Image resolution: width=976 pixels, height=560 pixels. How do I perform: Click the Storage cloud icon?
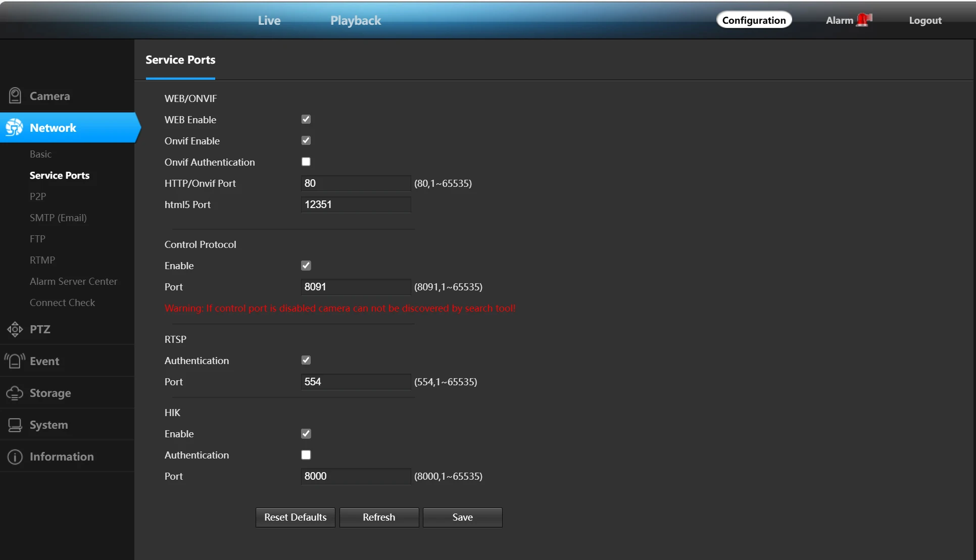(15, 393)
